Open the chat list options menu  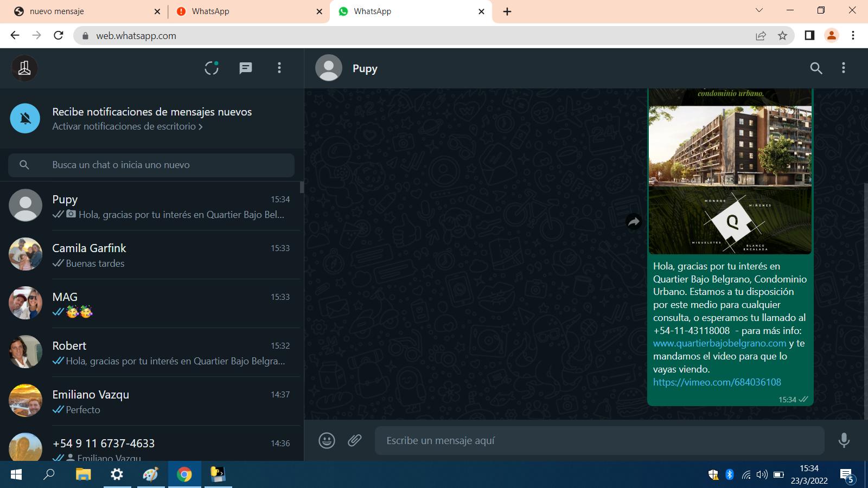pos(279,68)
